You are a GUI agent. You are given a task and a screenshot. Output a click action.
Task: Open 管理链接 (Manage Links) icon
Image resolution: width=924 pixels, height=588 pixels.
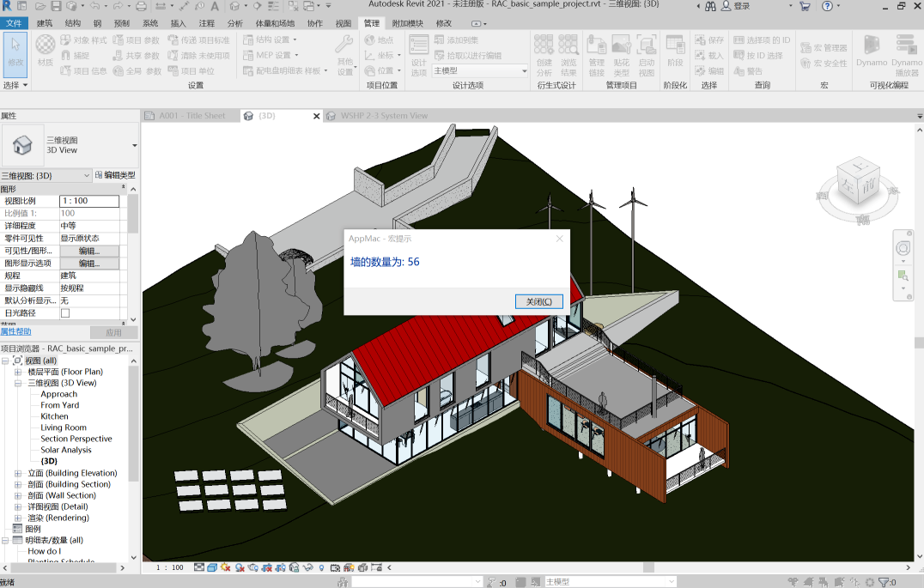pyautogui.click(x=596, y=52)
